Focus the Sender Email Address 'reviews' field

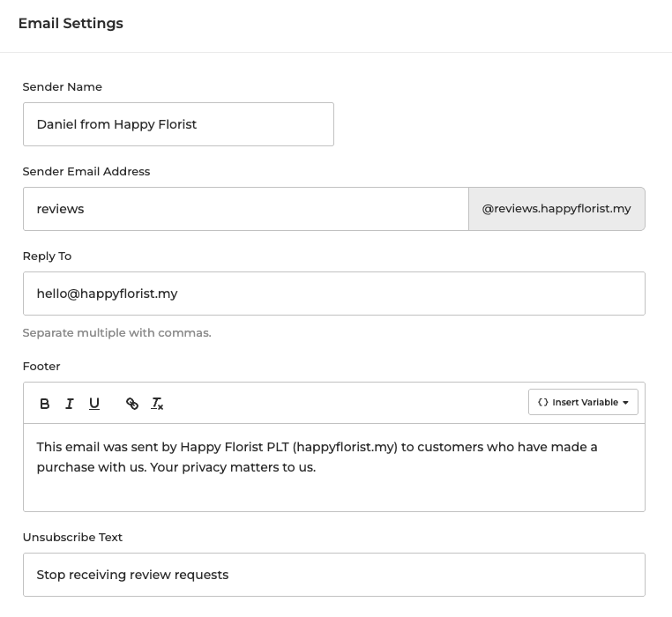coord(245,209)
